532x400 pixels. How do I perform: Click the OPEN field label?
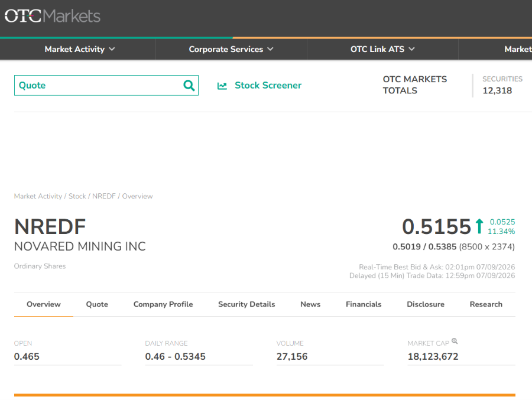[23, 343]
